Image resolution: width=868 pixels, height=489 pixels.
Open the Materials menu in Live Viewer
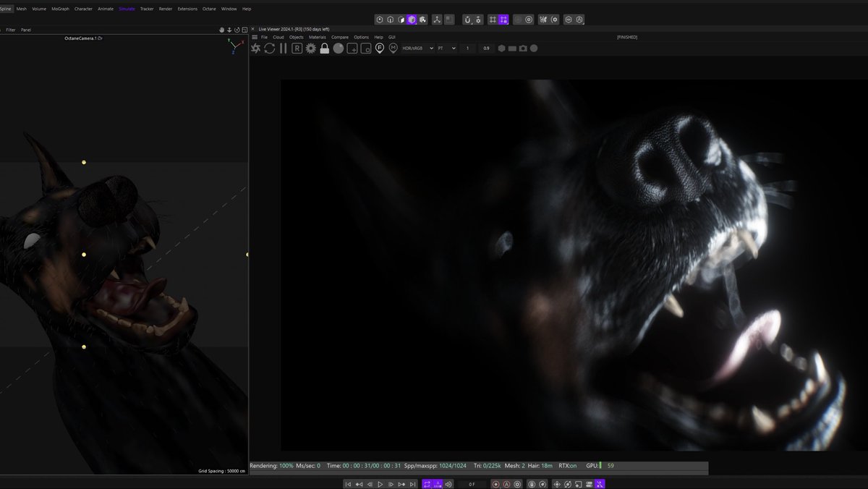pyautogui.click(x=318, y=37)
